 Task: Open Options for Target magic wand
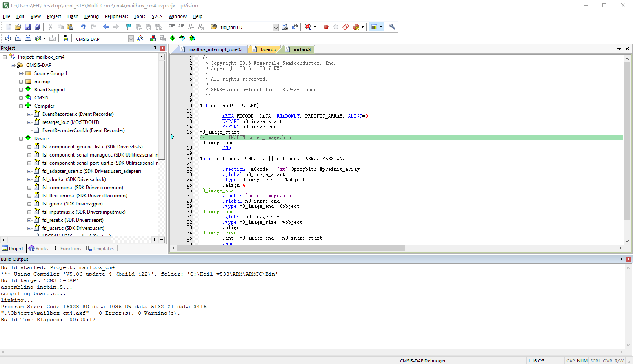[x=140, y=38]
